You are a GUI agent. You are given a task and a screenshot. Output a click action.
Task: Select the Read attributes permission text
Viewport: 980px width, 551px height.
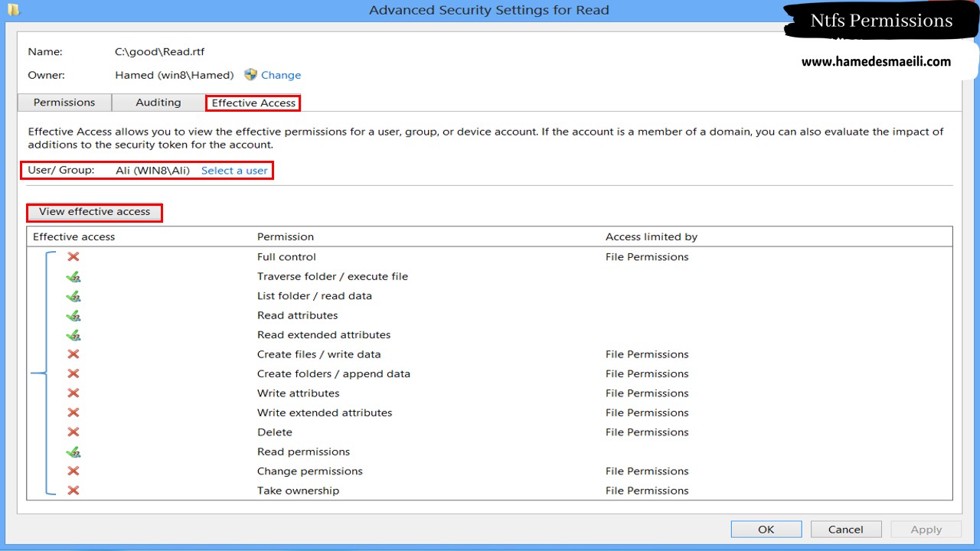point(297,315)
